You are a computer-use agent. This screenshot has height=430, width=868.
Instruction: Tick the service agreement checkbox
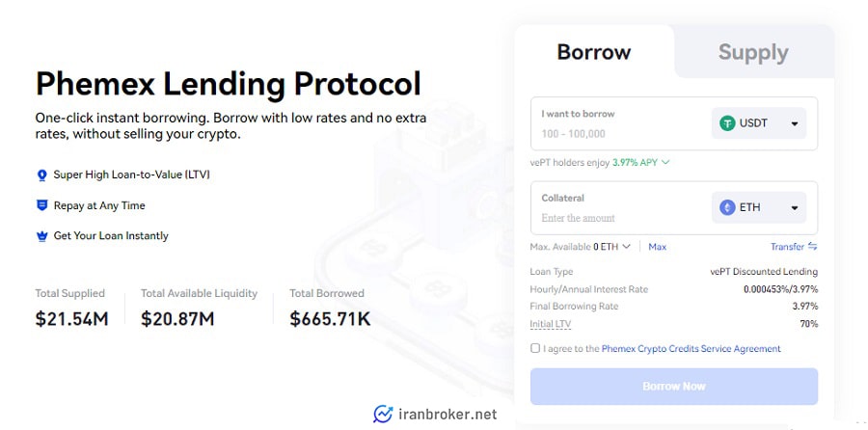[534, 348]
